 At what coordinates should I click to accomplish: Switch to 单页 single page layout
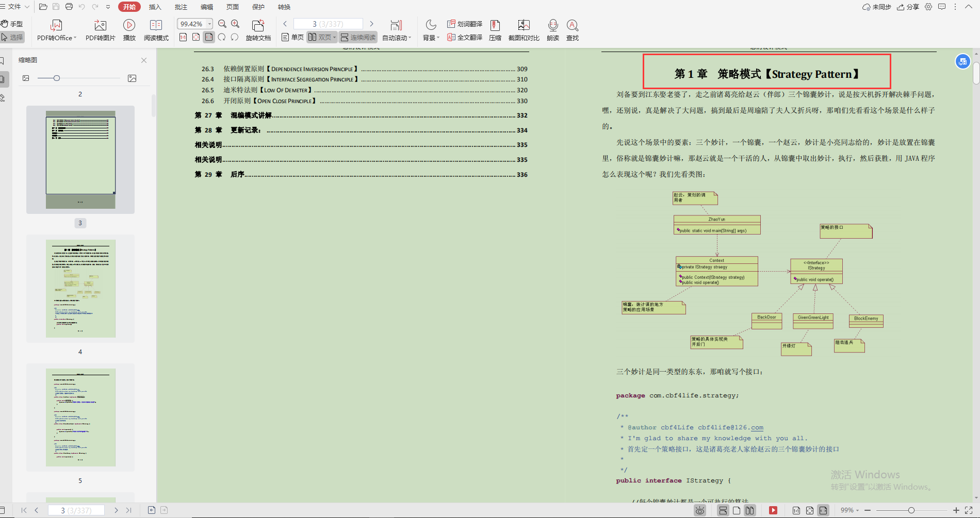click(x=292, y=37)
